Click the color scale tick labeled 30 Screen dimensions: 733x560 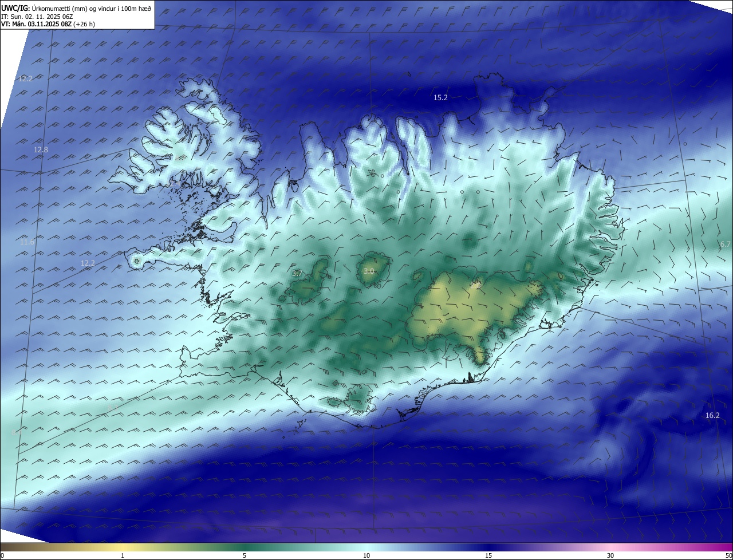(x=610, y=555)
